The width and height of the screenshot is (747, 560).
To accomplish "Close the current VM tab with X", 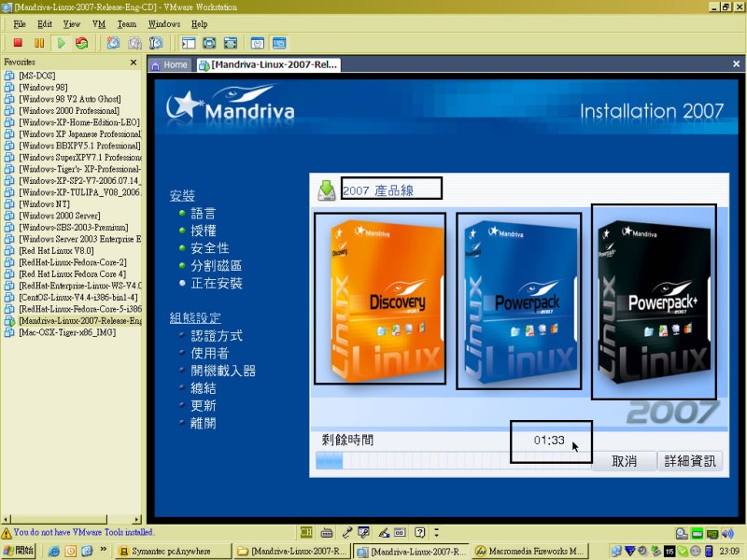I will pyautogui.click(x=736, y=63).
